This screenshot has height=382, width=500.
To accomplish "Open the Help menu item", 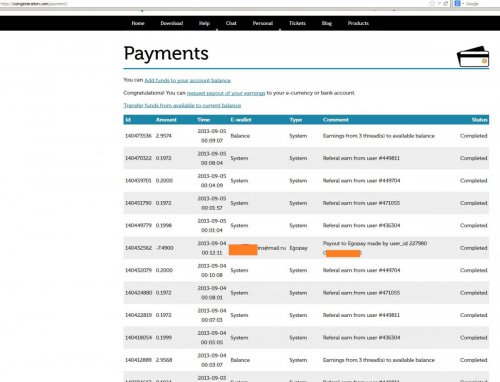I will click(x=204, y=23).
